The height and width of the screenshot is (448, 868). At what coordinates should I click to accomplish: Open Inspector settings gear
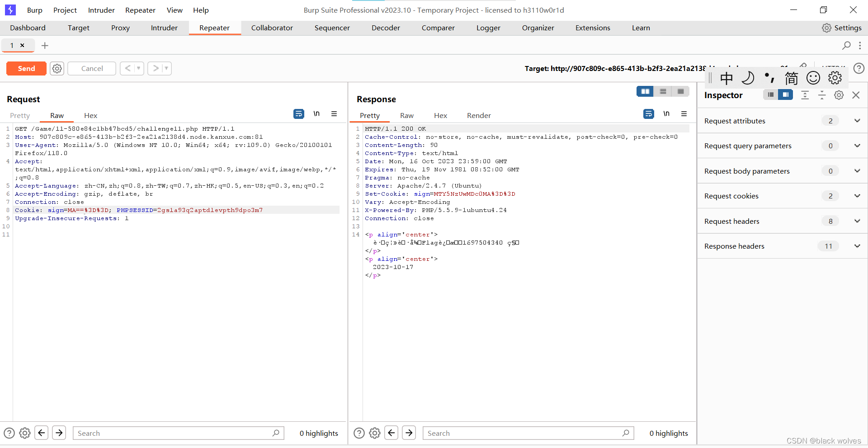pos(839,95)
